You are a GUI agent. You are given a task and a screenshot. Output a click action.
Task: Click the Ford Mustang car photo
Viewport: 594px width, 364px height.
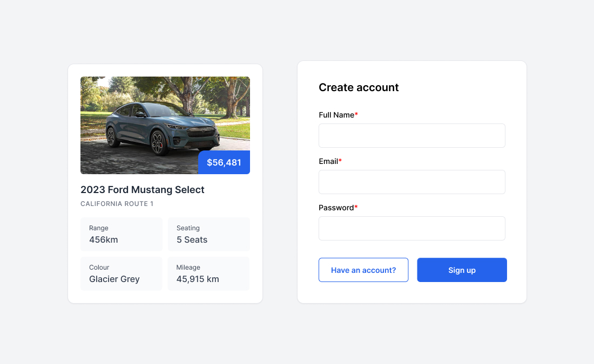point(165,125)
